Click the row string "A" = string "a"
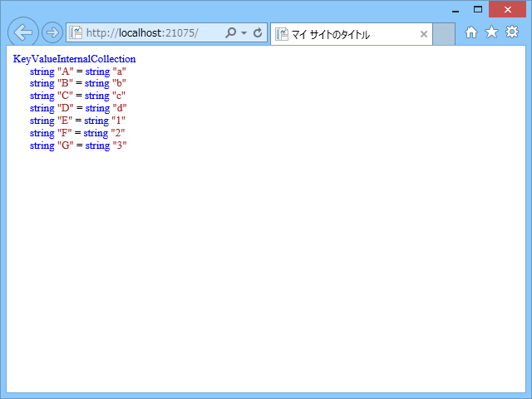The height and width of the screenshot is (399, 532). 77,71
